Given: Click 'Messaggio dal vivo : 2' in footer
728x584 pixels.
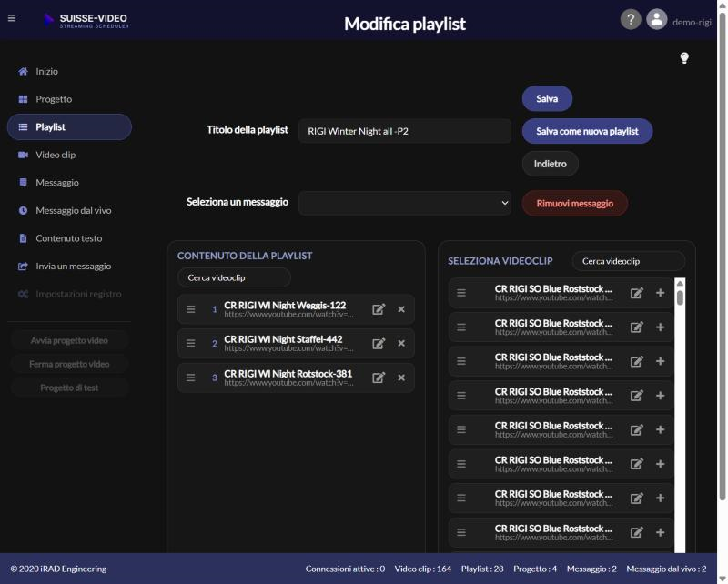Looking at the screenshot, I should pyautogui.click(x=666, y=569).
